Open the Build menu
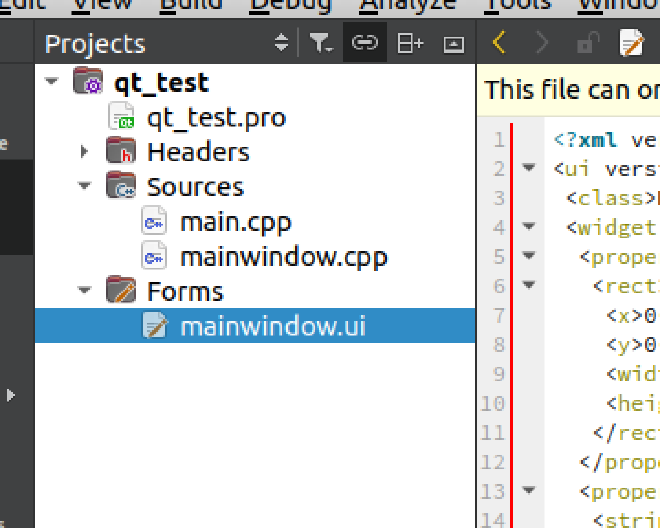Viewport: 660px width, 528px height. click(x=189, y=4)
